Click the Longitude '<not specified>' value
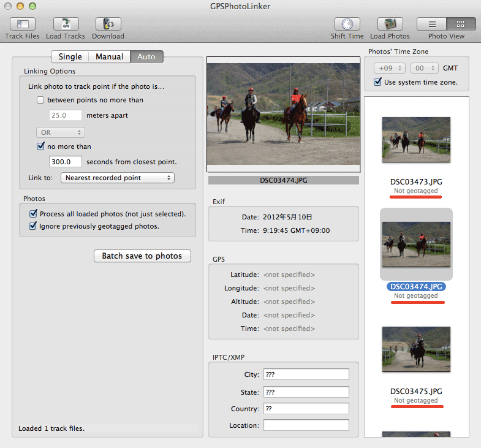 (289, 288)
